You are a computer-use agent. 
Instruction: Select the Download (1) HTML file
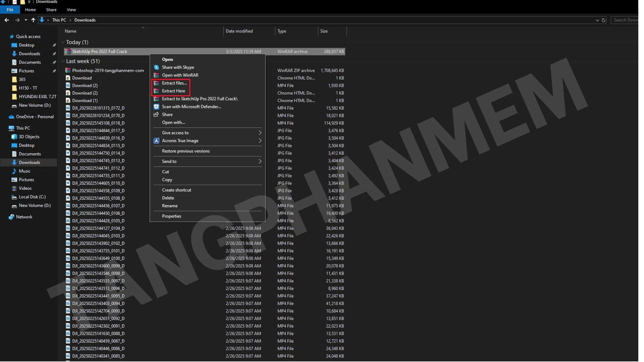pyautogui.click(x=85, y=101)
